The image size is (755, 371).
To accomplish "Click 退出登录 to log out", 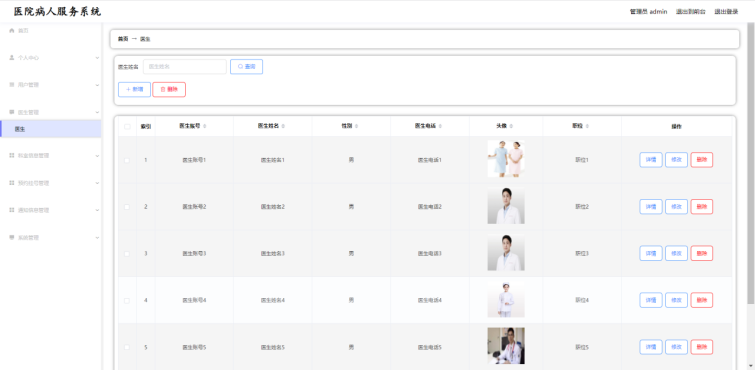I will click(x=726, y=12).
